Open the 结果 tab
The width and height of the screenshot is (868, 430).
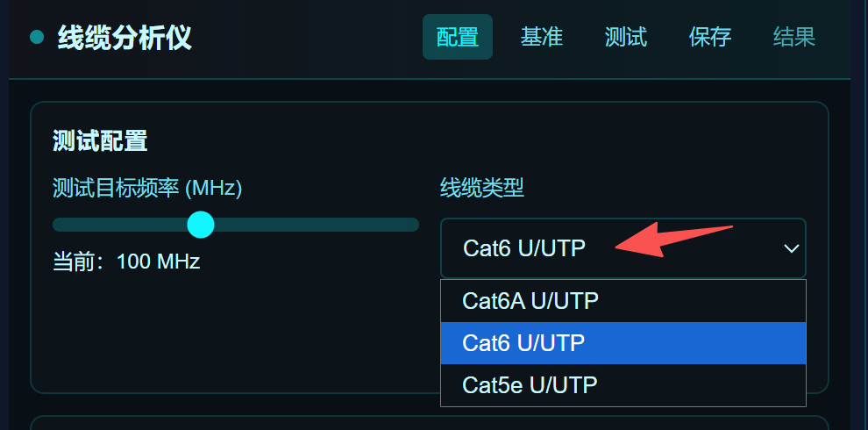(x=794, y=37)
